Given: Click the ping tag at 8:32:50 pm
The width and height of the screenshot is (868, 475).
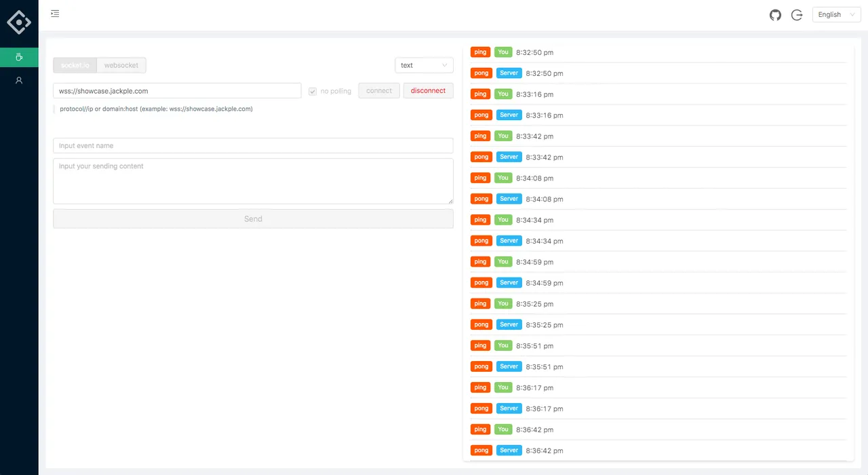Looking at the screenshot, I should (481, 52).
